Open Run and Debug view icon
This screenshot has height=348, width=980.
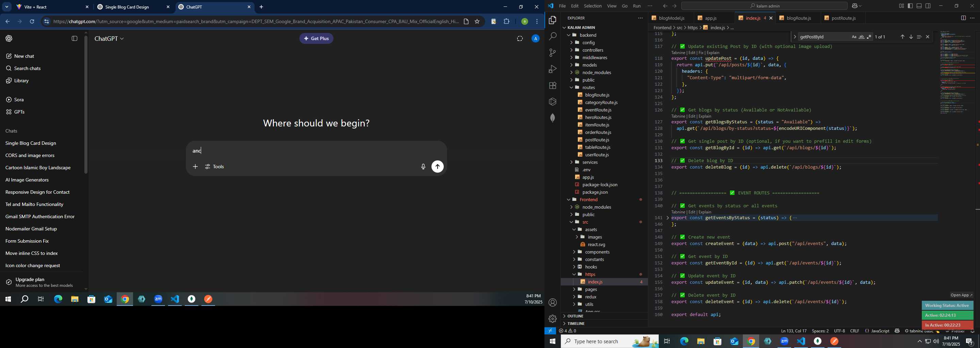552,69
